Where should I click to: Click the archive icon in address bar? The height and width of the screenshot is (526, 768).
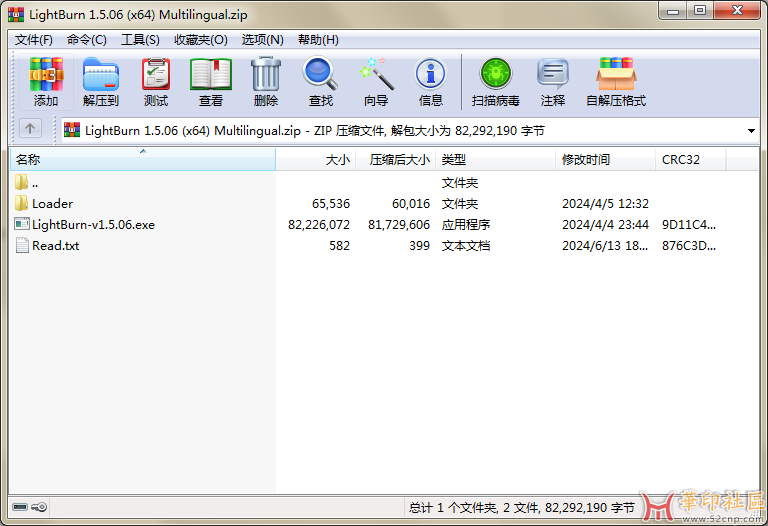click(72, 130)
